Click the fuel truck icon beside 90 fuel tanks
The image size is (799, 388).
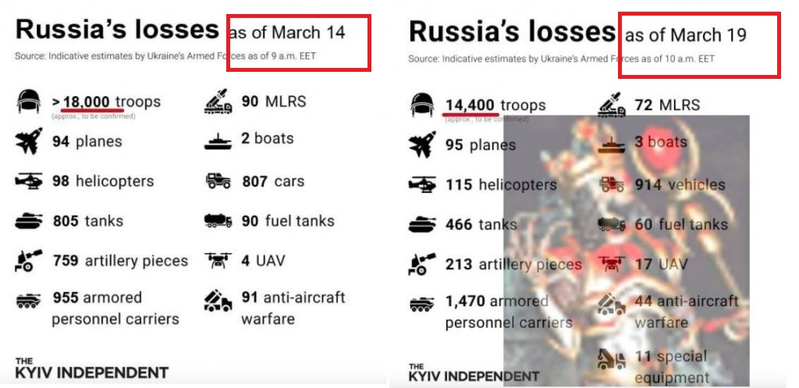(x=218, y=221)
